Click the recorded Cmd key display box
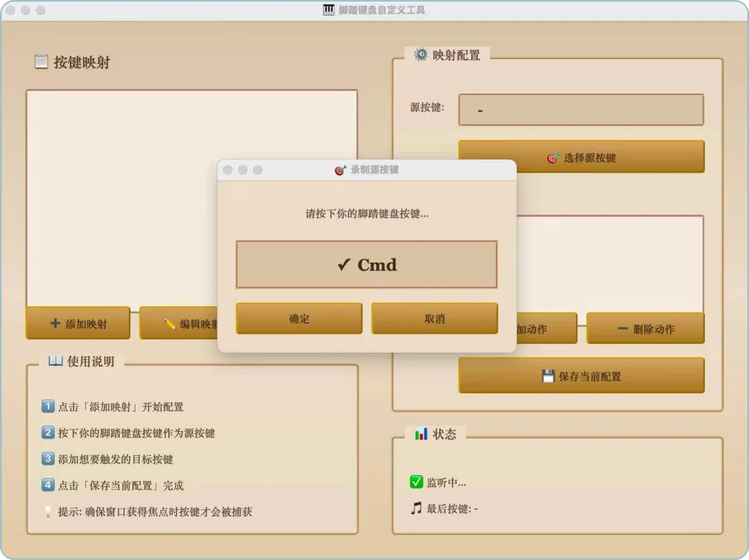Viewport: 749px width, 560px height. tap(367, 265)
